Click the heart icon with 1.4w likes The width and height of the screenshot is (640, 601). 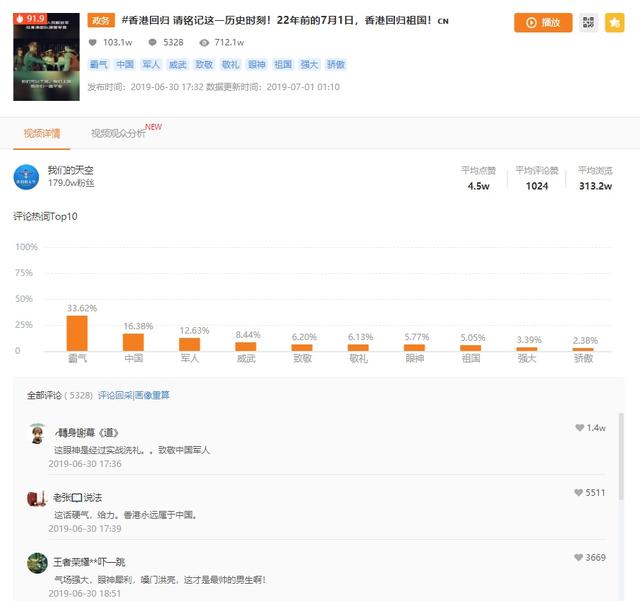coord(580,427)
